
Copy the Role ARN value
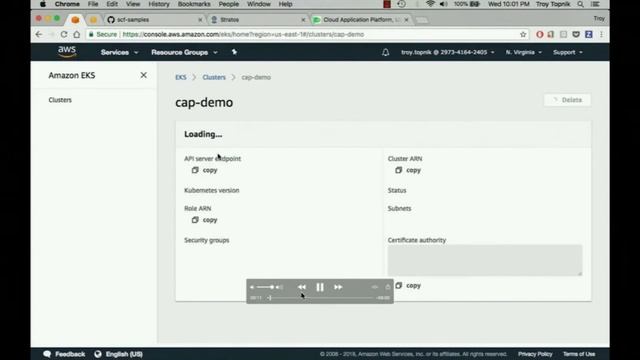(x=204, y=220)
